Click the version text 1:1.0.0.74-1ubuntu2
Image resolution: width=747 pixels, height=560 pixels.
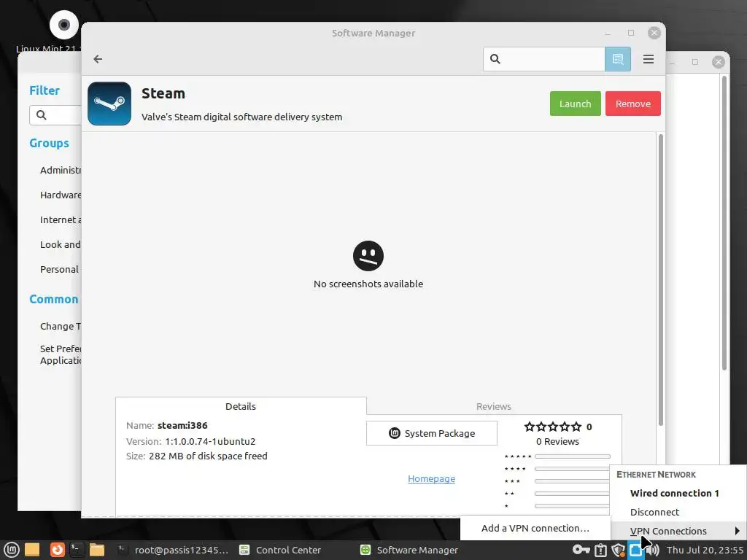point(210,441)
